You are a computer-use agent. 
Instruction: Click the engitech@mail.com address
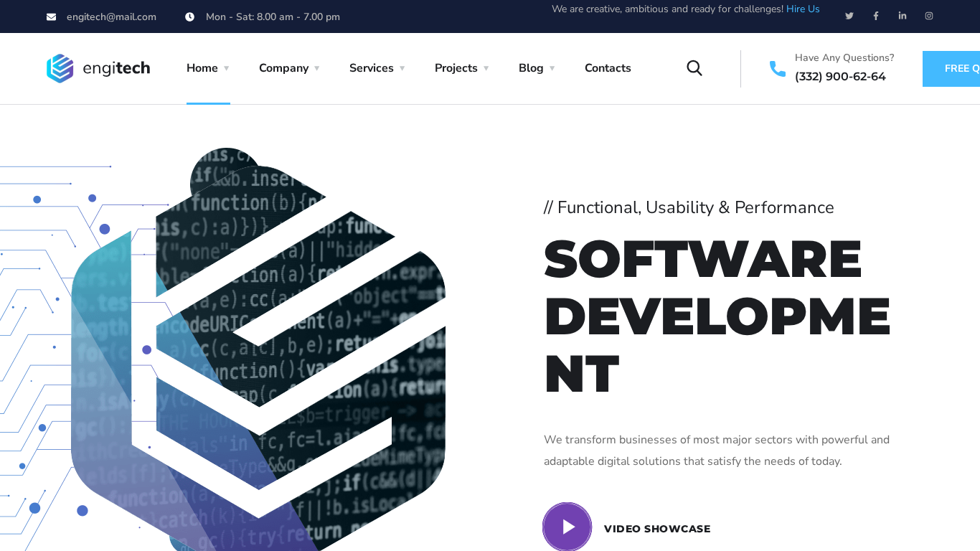click(x=111, y=17)
